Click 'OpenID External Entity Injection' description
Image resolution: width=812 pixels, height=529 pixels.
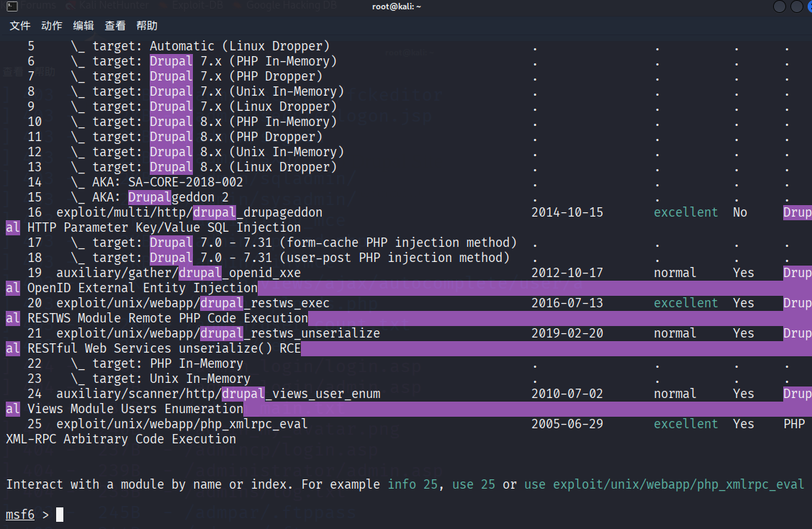[x=143, y=289]
